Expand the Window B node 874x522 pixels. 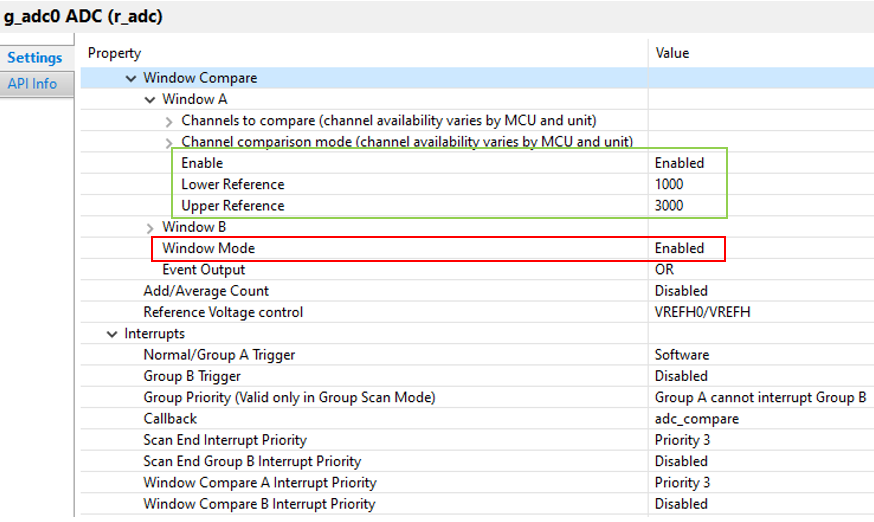click(x=150, y=228)
